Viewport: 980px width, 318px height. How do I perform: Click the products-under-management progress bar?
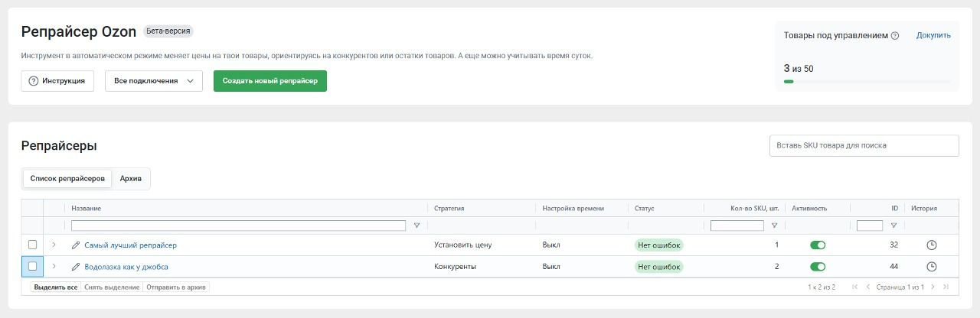coord(867,81)
